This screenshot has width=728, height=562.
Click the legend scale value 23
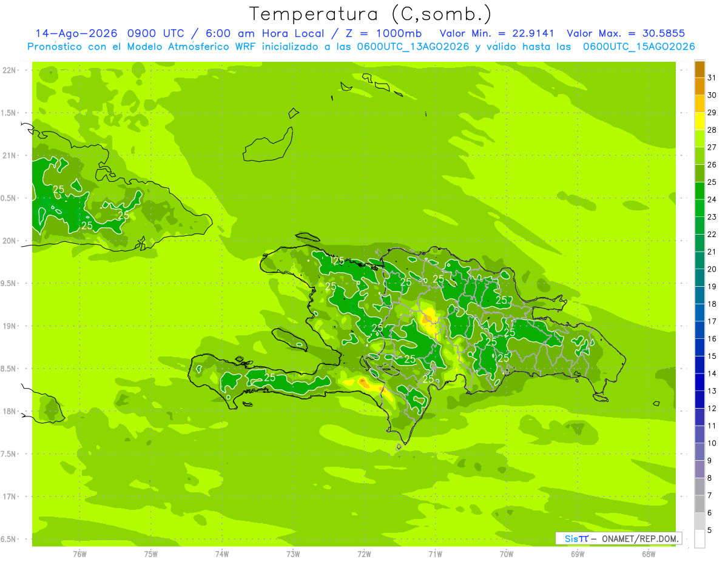coord(712,217)
